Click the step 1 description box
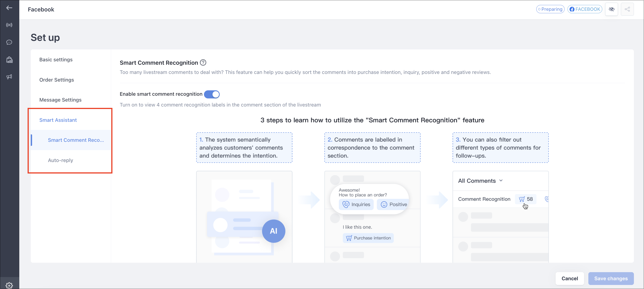The height and width of the screenshot is (289, 644). 244,147
